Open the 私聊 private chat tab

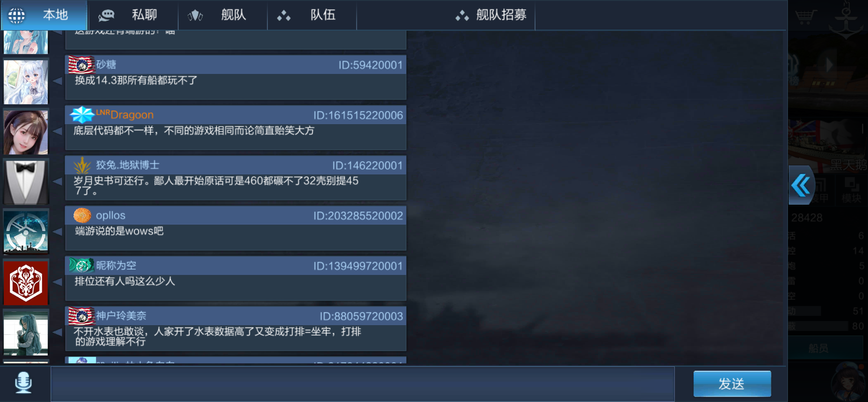133,15
